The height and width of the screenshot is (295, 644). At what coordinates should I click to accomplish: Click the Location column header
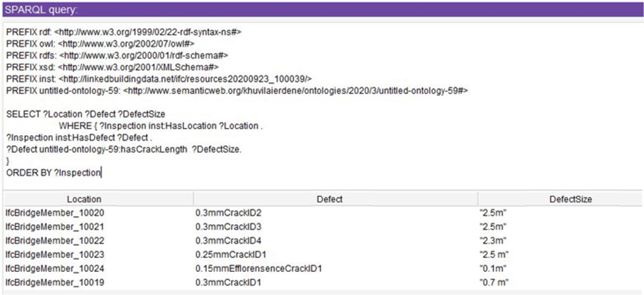pyautogui.click(x=84, y=199)
